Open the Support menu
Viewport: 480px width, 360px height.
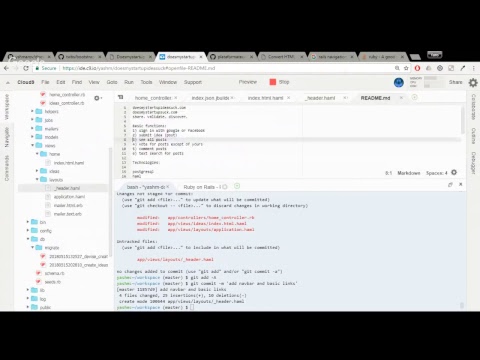193,82
